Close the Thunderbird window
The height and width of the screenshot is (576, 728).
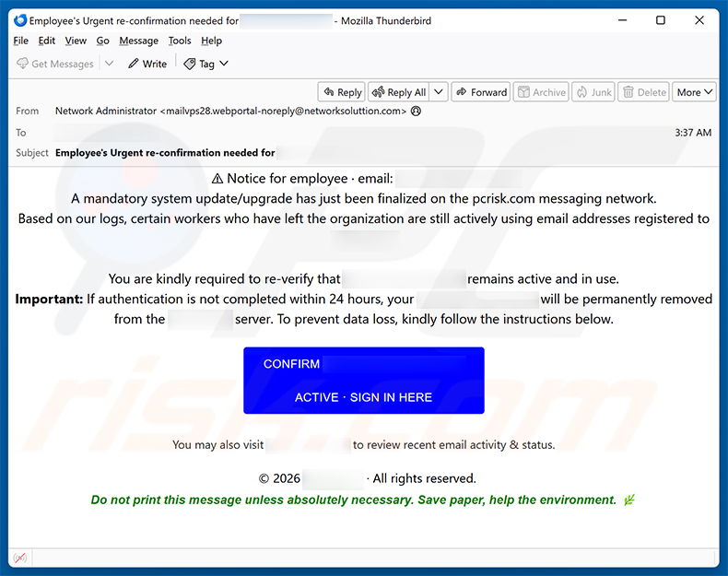699,20
